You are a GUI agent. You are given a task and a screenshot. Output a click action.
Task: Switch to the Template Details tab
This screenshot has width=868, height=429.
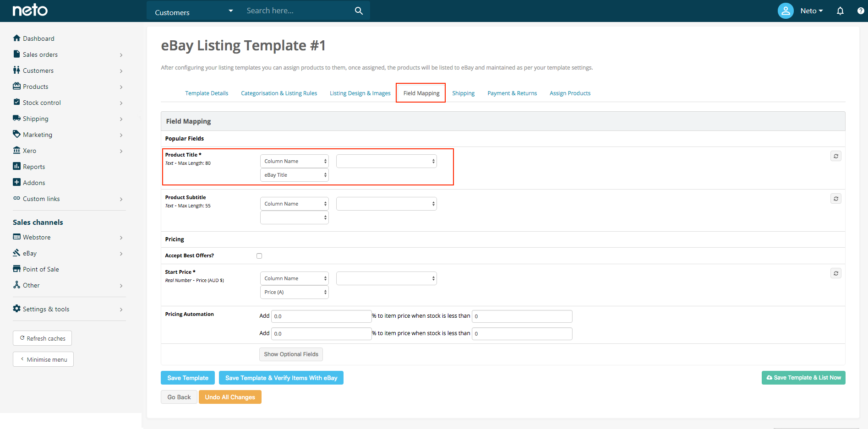pos(207,93)
